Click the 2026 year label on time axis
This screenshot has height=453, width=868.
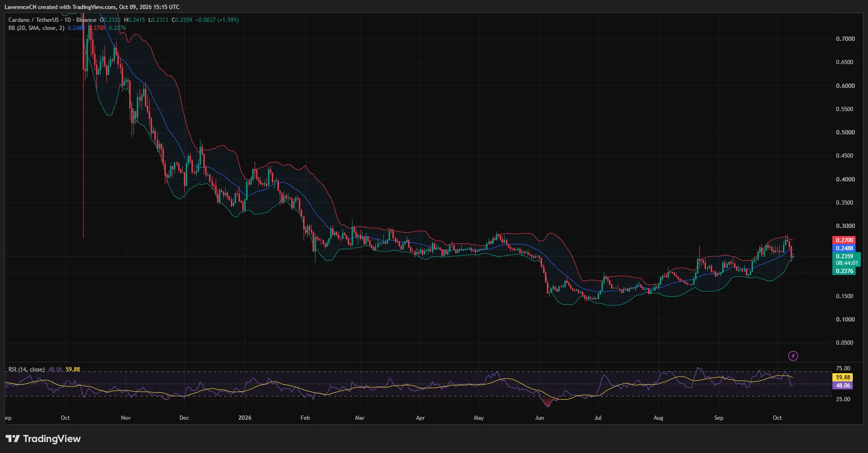[x=245, y=418]
